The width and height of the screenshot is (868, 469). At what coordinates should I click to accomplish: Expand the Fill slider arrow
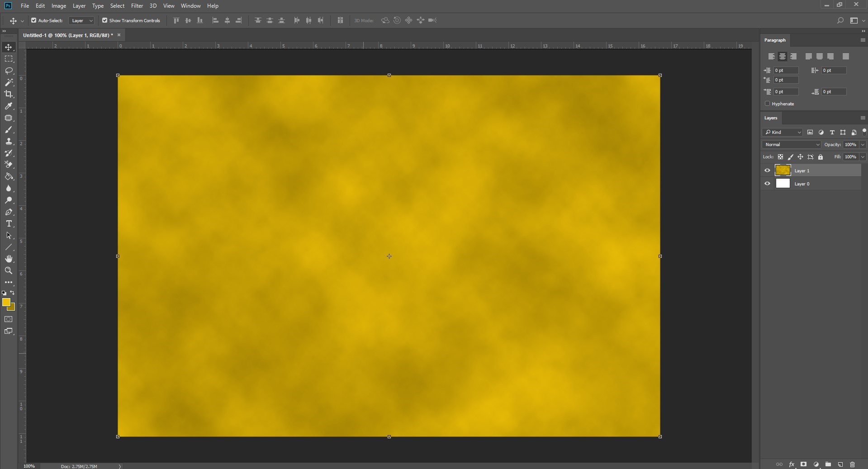tap(863, 157)
